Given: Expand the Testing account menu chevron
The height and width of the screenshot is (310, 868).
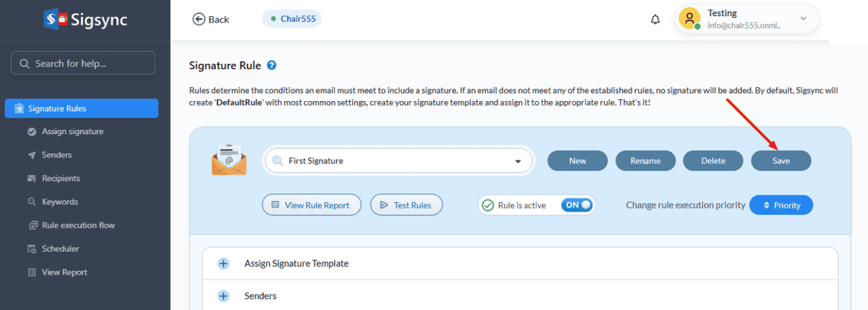Looking at the screenshot, I should point(803,19).
